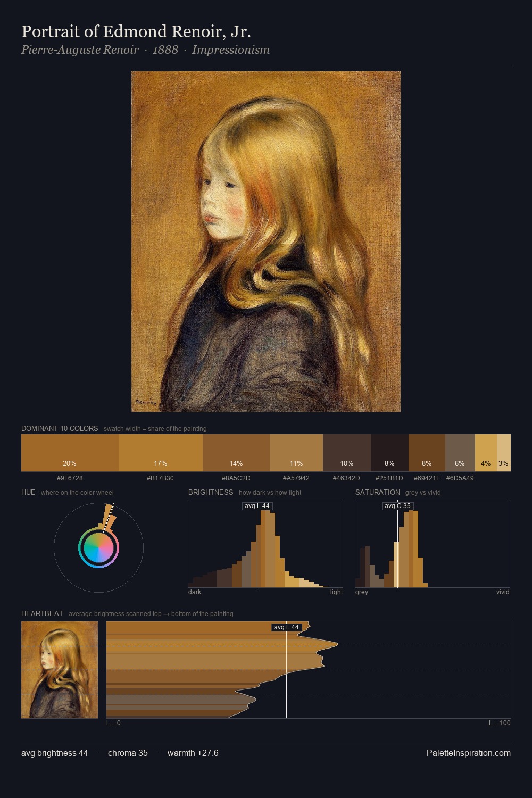The image size is (532, 798).
Task: Click the hex code #46342D
Action: click(x=346, y=478)
